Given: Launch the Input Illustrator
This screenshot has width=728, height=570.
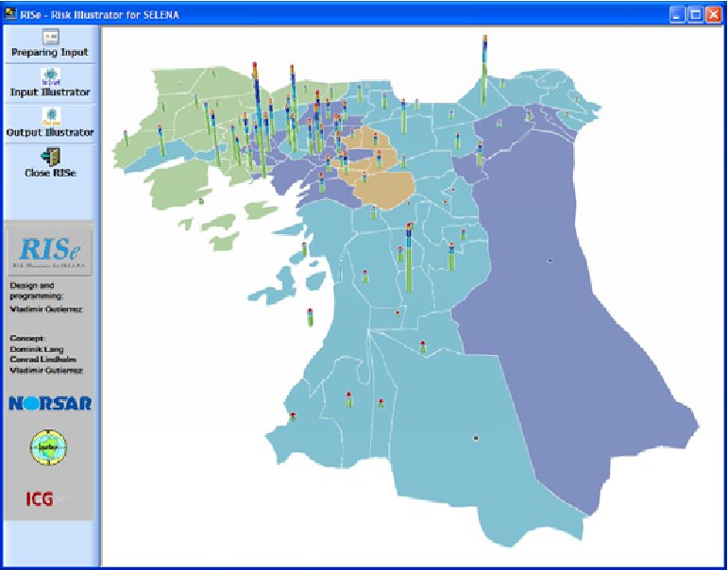Looking at the screenshot, I should (48, 83).
